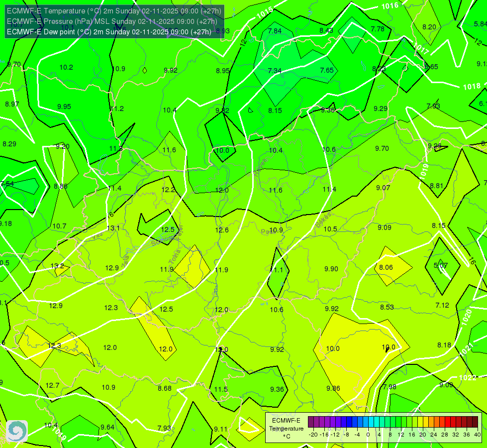
Task: Select the ECMWF-E Temperature 2m layer line
Action: pyautogui.click(x=114, y=11)
